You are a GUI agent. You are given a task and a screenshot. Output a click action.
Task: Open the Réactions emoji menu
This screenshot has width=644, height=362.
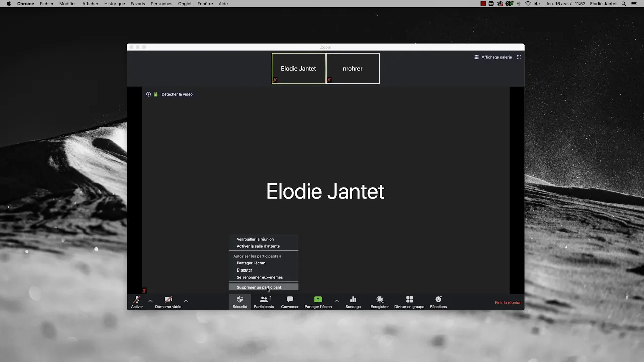(x=438, y=302)
